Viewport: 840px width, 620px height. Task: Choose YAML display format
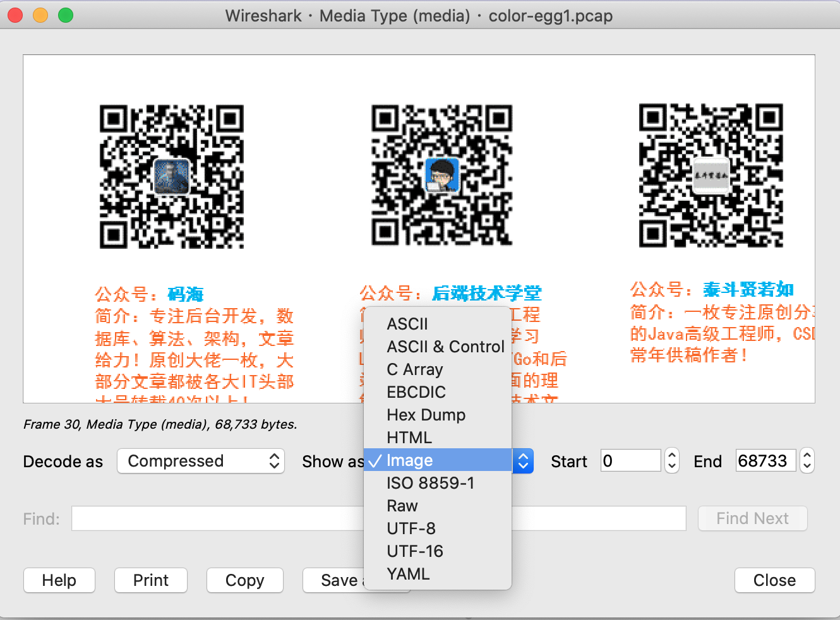tap(408, 574)
